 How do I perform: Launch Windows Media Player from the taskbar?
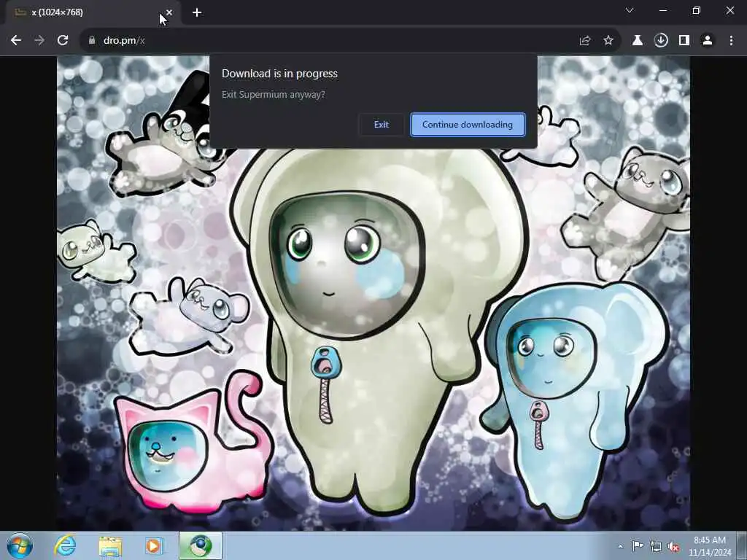click(154, 545)
